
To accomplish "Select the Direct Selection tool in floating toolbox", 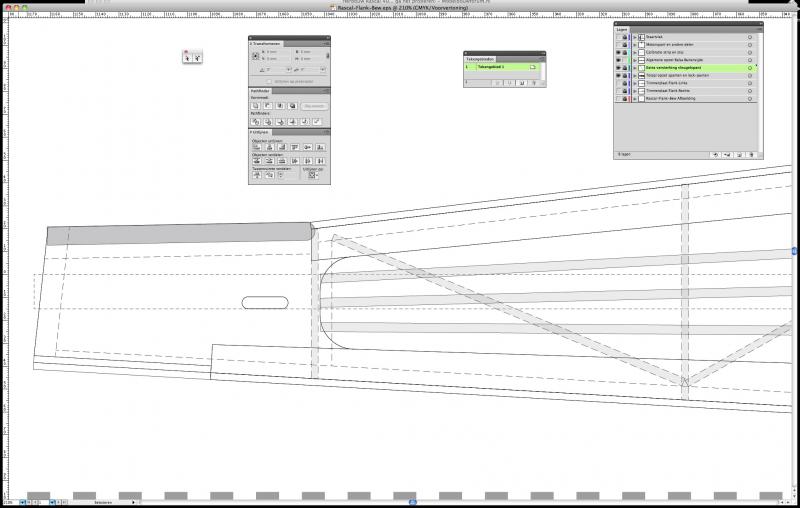I will tap(197, 58).
